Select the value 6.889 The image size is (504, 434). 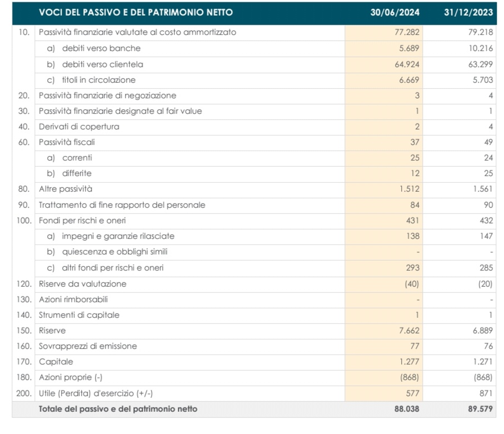483,331
